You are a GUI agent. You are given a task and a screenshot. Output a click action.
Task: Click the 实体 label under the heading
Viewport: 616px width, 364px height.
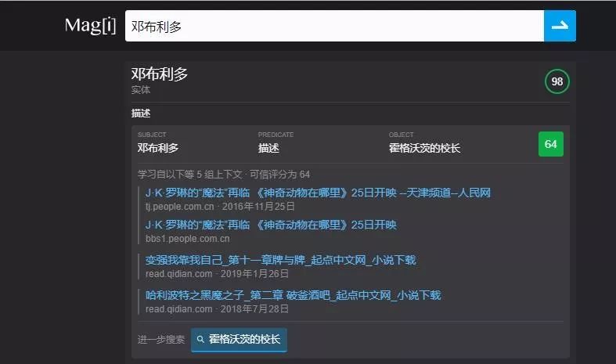pyautogui.click(x=141, y=90)
